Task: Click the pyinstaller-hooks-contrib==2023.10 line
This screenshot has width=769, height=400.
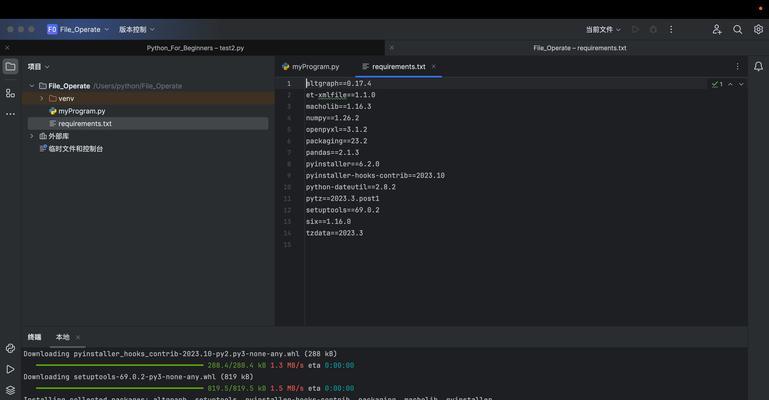Action: (375, 175)
